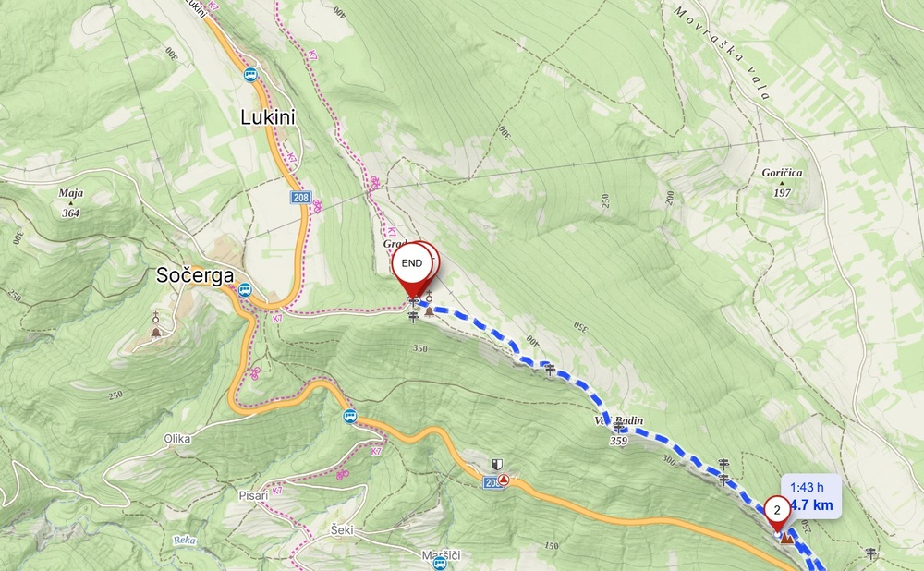
Task: Open the 1:43 h 4.7 km route tooltip
Action: [811, 496]
